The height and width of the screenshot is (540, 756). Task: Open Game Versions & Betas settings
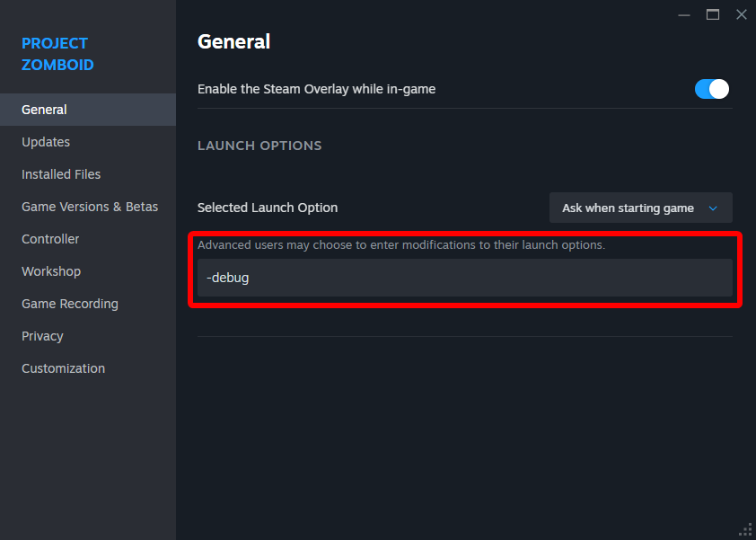point(90,207)
